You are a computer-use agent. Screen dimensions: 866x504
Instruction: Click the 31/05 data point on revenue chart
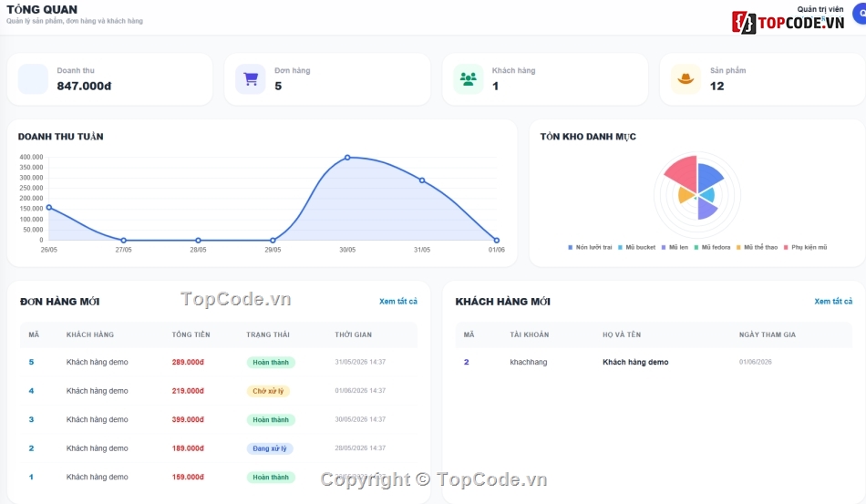tap(422, 180)
